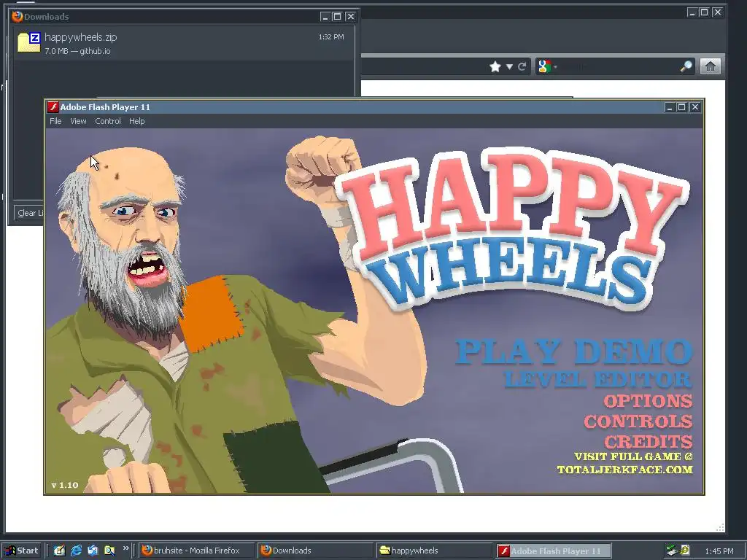Click the magnifier search icon in Firefox
This screenshot has height=560, width=747.
click(x=686, y=66)
